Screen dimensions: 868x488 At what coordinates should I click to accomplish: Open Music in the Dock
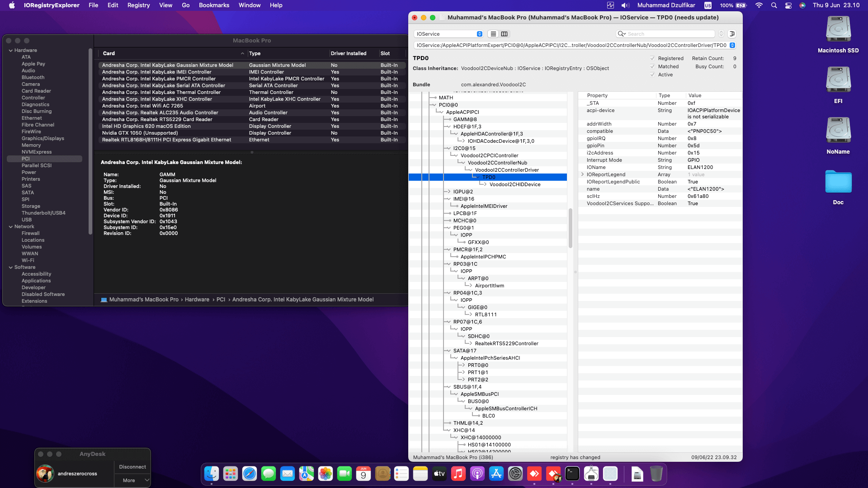[458, 474]
